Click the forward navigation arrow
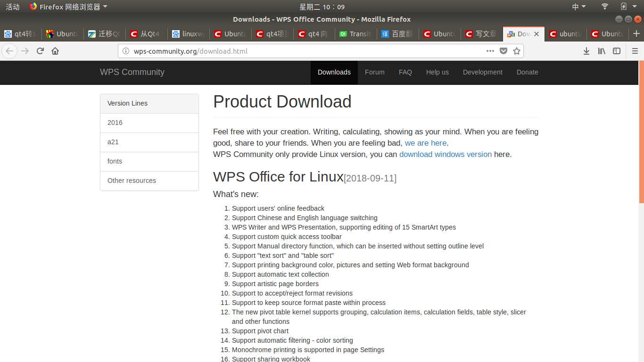This screenshot has height=362, width=644. 25,51
